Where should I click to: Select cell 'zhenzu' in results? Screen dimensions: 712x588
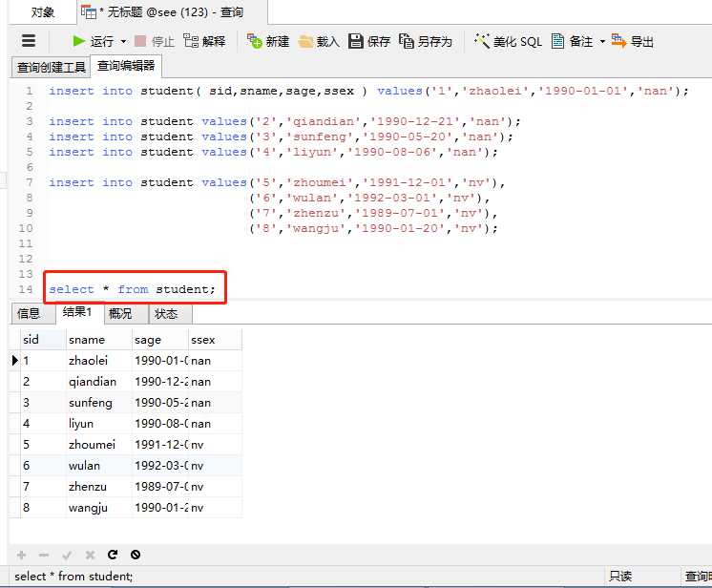click(x=98, y=486)
